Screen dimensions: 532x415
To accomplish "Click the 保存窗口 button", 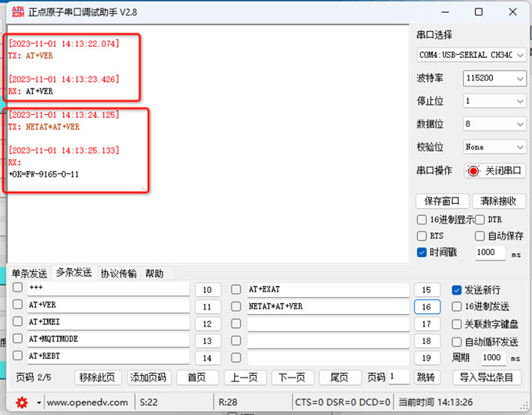I will click(443, 201).
